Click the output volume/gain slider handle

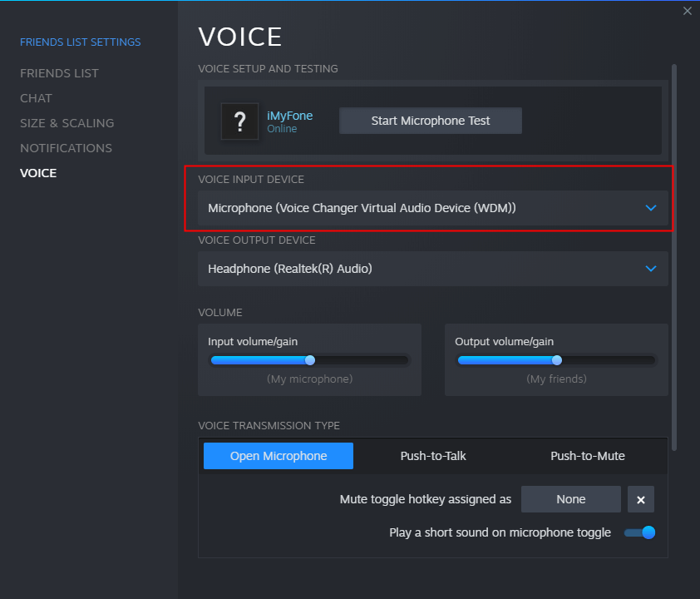pyautogui.click(x=557, y=360)
